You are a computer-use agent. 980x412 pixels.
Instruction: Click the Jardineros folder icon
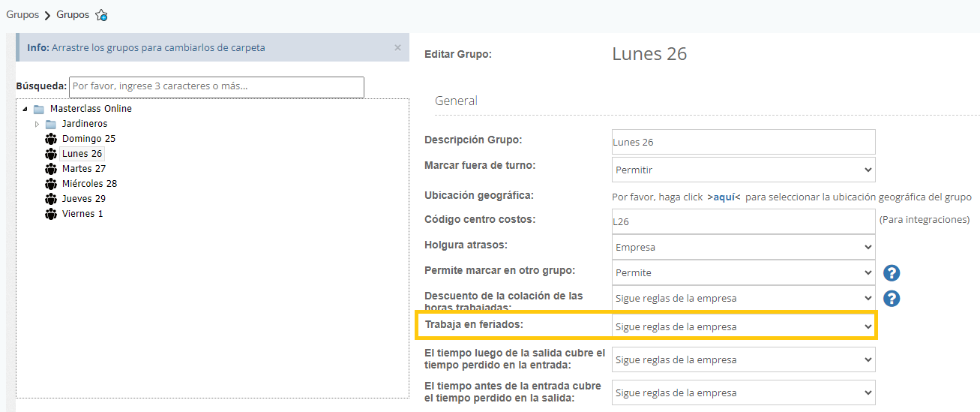[x=51, y=124]
